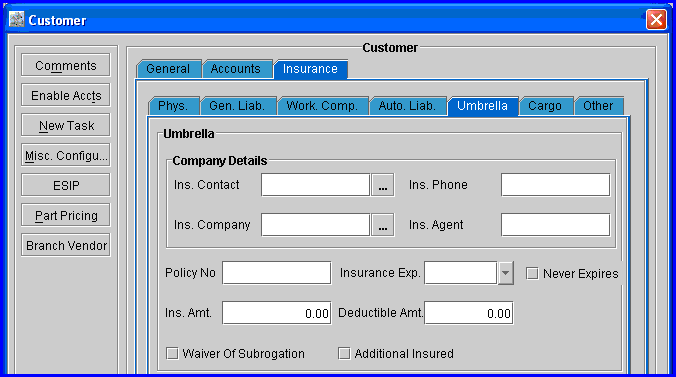Focus the Ins. Company field

pos(316,225)
